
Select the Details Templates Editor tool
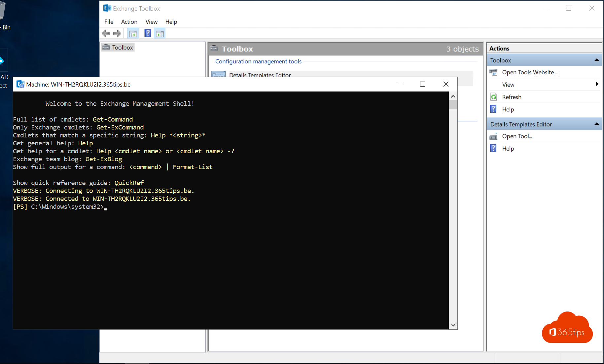tap(260, 75)
